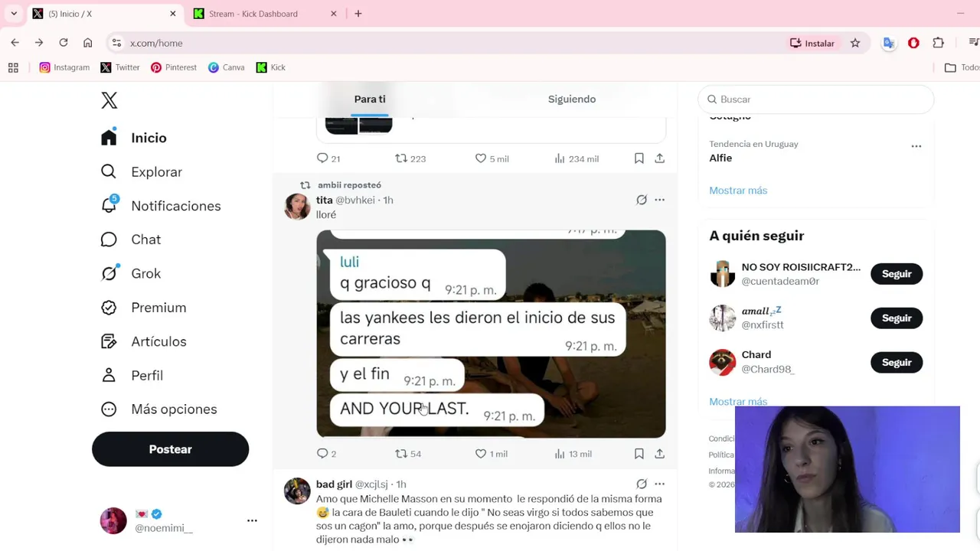Open Más opciones menu

(x=159, y=409)
